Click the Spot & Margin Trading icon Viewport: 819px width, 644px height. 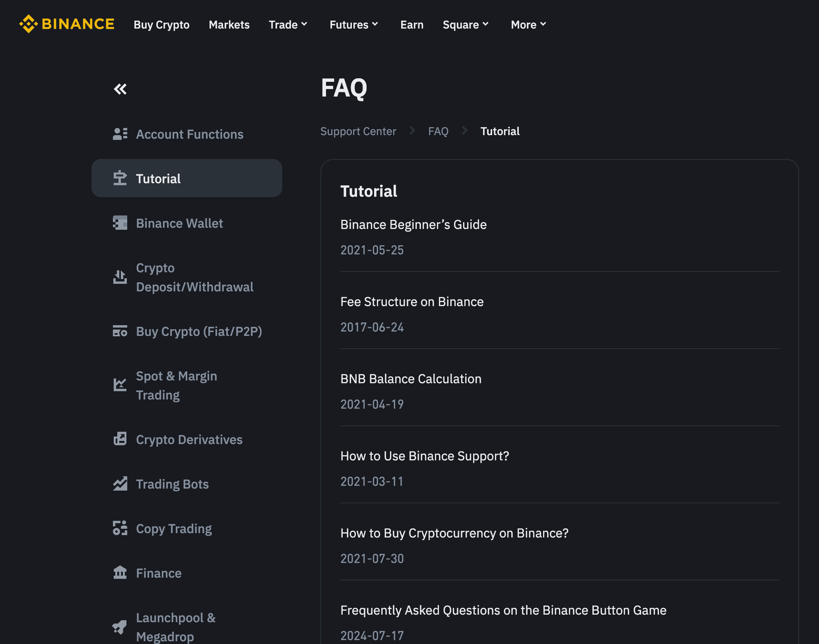(x=120, y=385)
